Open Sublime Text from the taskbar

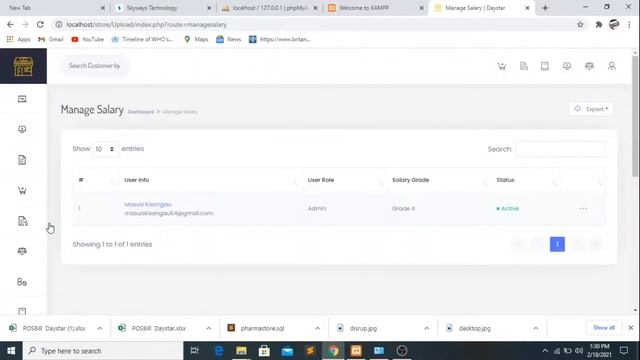click(x=310, y=351)
